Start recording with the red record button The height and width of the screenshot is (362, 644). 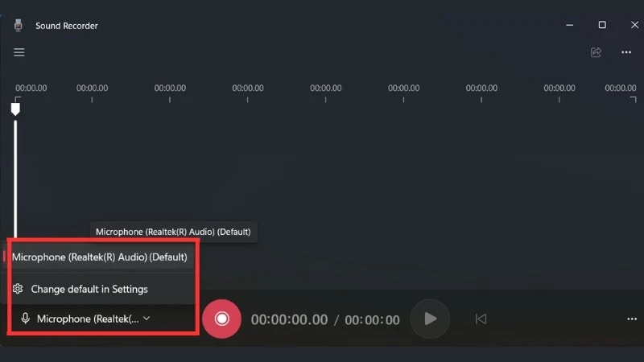221,319
